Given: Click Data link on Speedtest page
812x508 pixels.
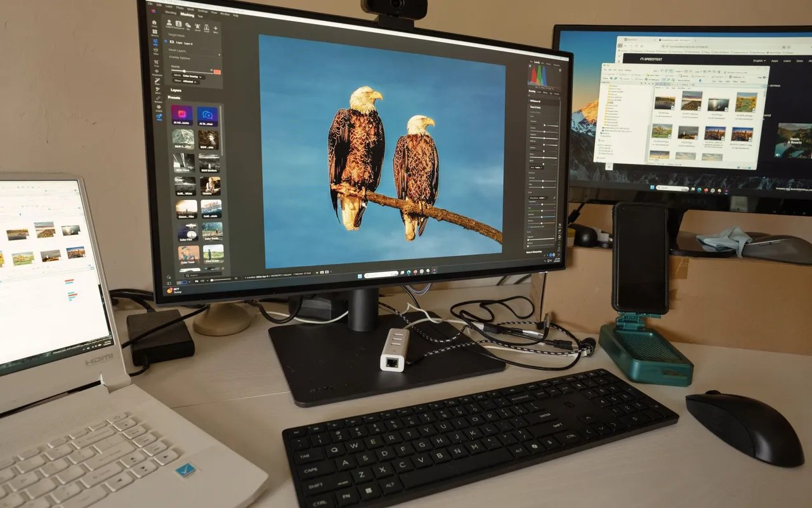Looking at the screenshot, I should coord(800,61).
